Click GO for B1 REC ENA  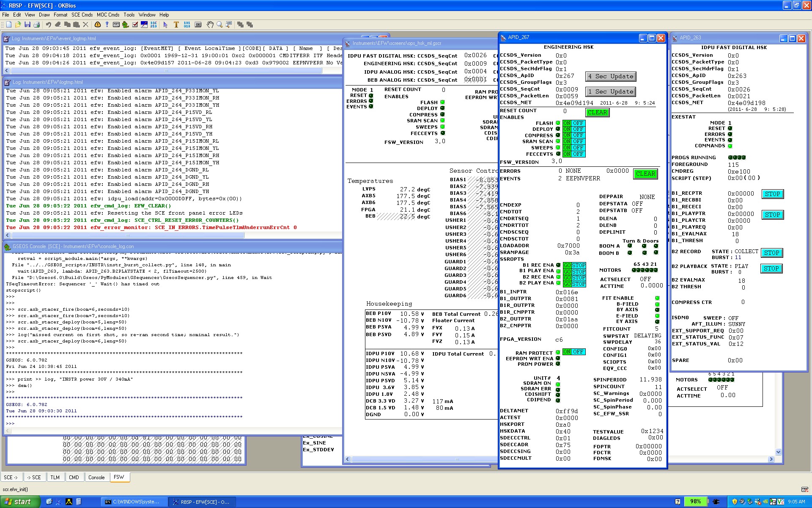[x=567, y=265]
